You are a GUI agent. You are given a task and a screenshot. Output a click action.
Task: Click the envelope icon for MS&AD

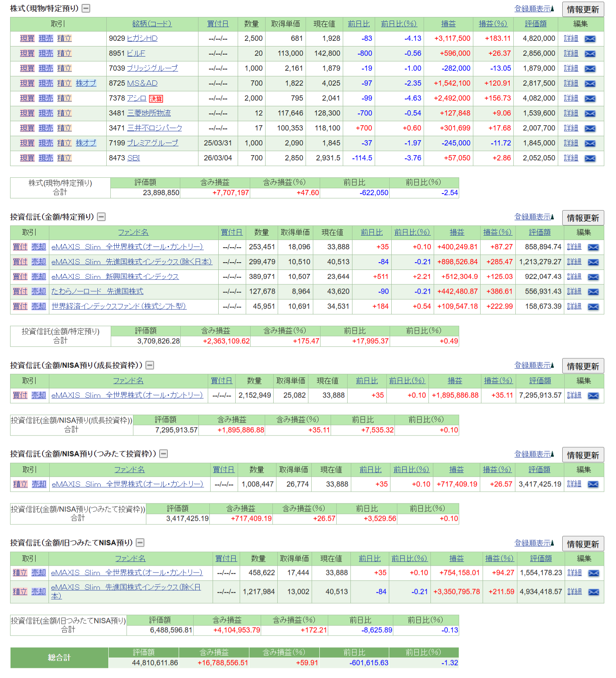[590, 84]
